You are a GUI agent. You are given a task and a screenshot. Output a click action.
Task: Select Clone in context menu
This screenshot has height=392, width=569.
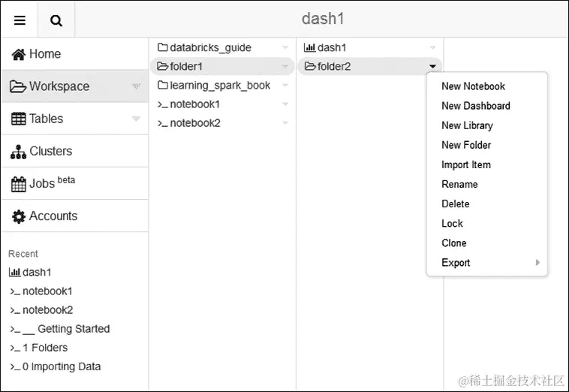click(454, 243)
